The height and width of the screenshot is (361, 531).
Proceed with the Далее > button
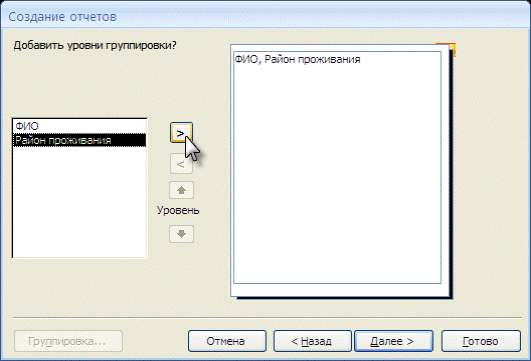394,341
